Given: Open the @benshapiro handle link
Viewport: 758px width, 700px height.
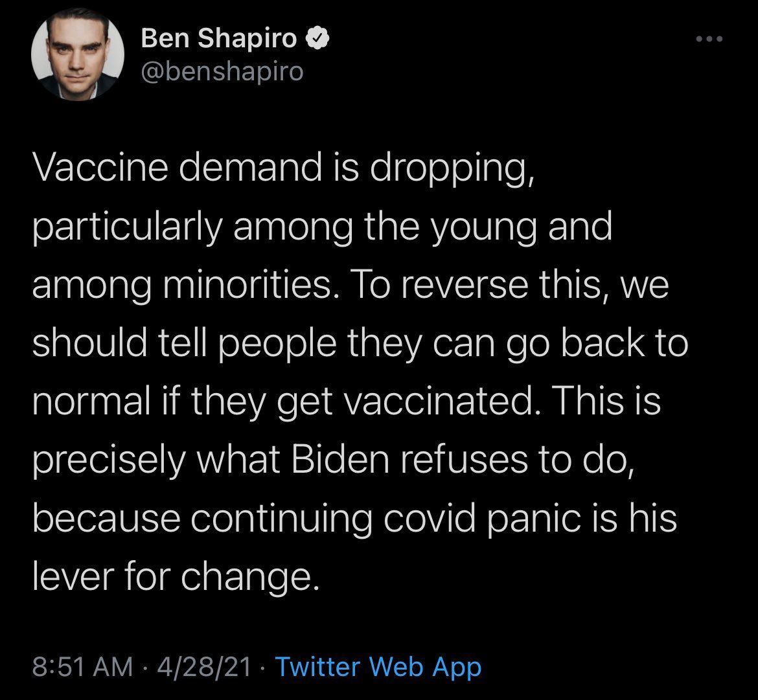Looking at the screenshot, I should 222,72.
